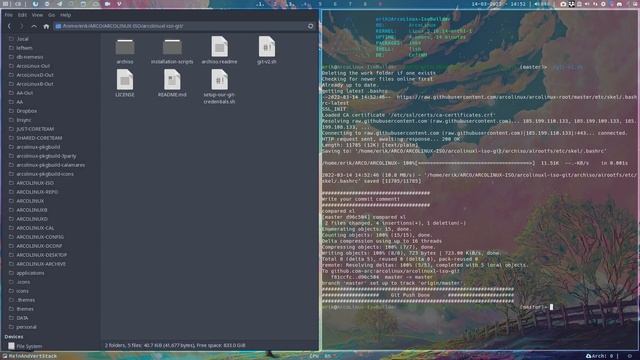Open AA-Out bookmark in the sidebar
Viewport: 640px width, 360px height.
pyautogui.click(x=24, y=93)
